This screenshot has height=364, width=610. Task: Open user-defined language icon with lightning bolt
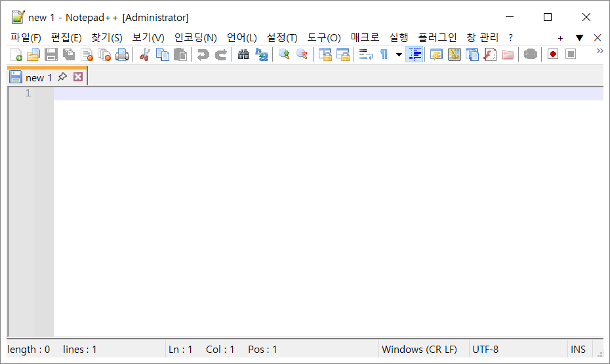click(436, 54)
